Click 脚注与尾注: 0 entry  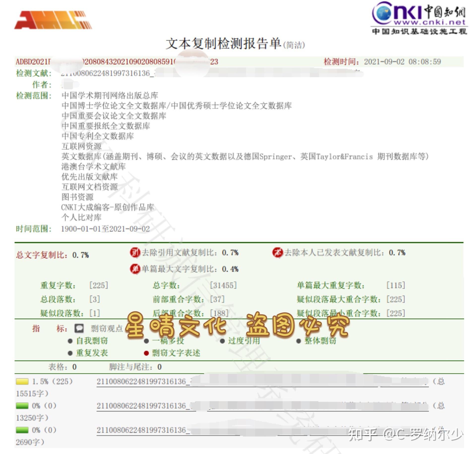[x=135, y=367]
